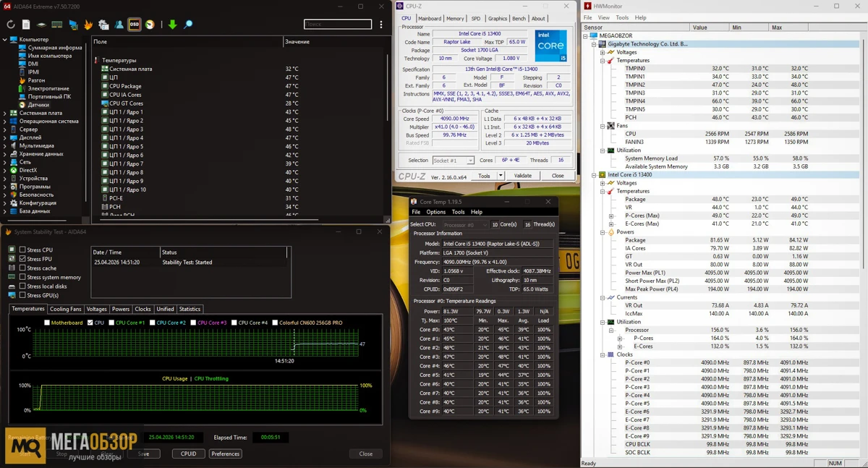
Task: Open the Options menu in Core Temp
Action: point(435,212)
